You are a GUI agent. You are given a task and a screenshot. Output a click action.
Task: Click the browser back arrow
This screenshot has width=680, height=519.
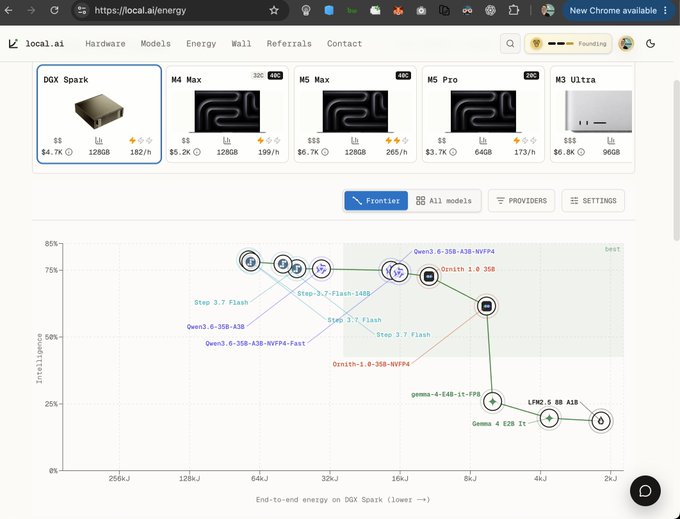tap(8, 10)
